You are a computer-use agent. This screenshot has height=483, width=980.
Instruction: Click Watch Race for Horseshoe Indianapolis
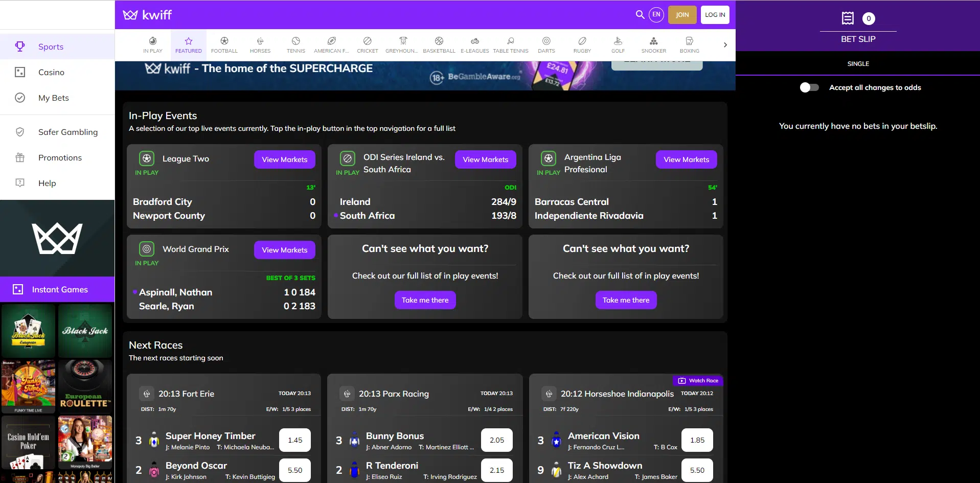click(698, 380)
